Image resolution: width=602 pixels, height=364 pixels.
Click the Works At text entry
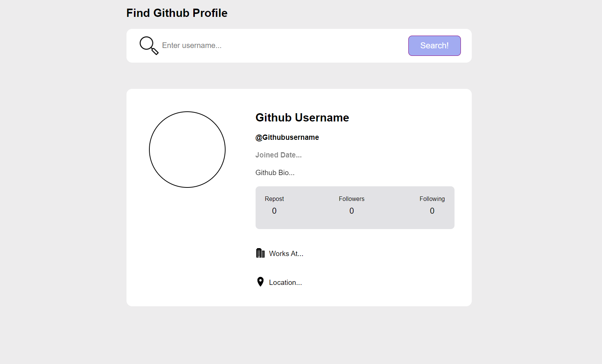286,253
